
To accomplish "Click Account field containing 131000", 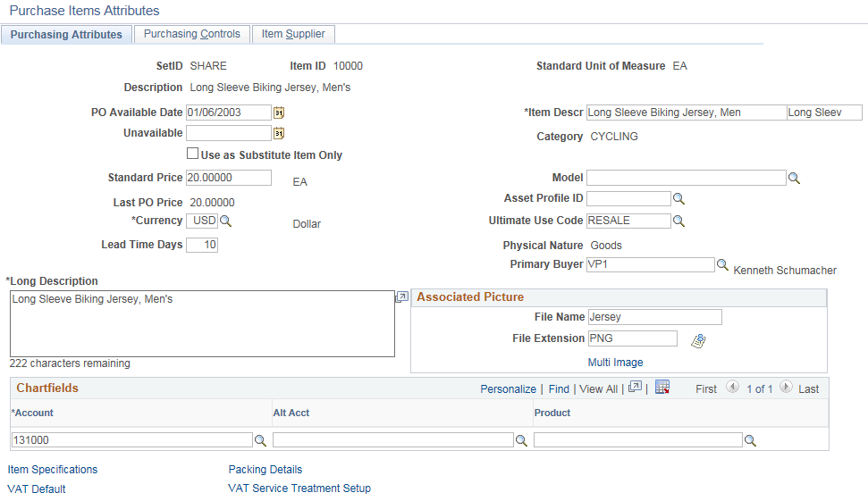I will coord(131,440).
